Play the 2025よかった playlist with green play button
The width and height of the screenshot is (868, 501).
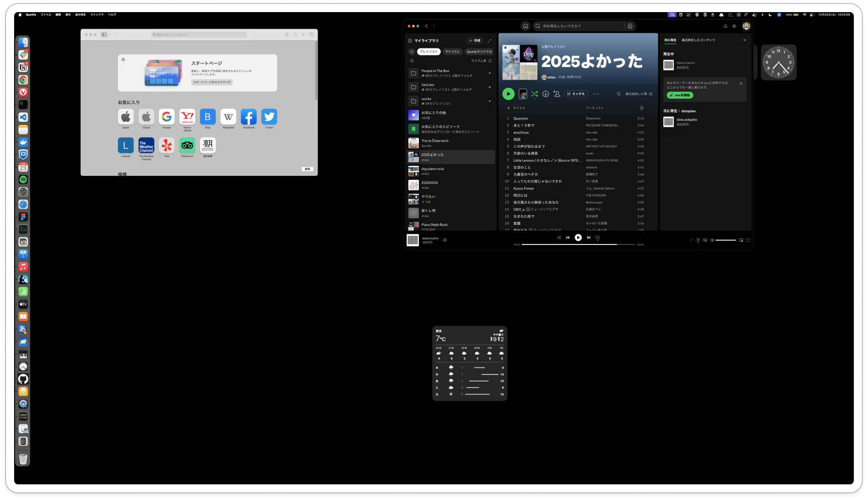click(508, 94)
